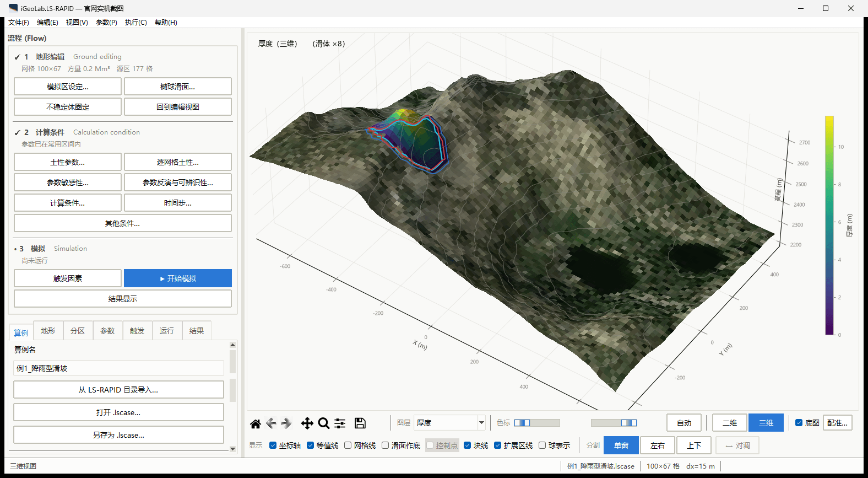Select the 单窗 split layout
Image resolution: width=868 pixels, height=478 pixels.
(621, 445)
